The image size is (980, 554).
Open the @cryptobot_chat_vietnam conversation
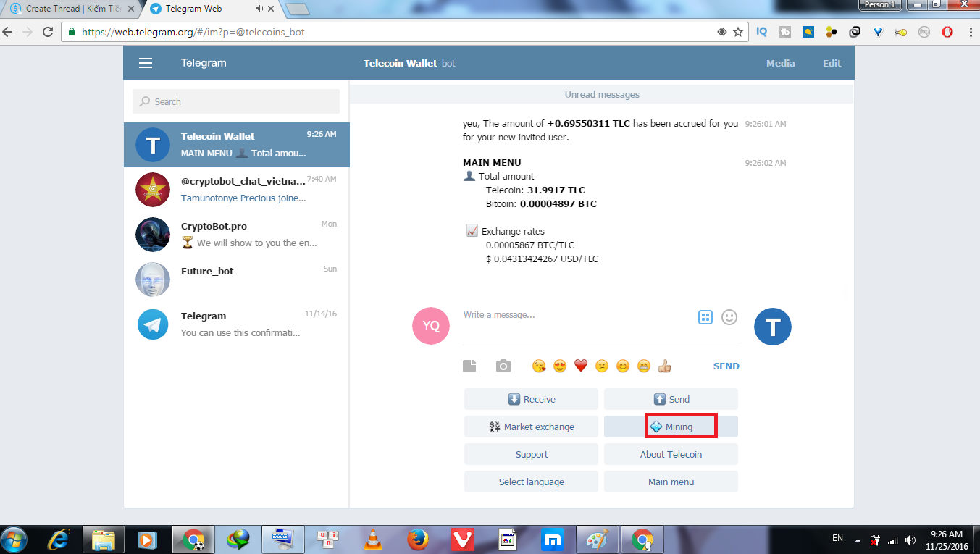(237, 189)
